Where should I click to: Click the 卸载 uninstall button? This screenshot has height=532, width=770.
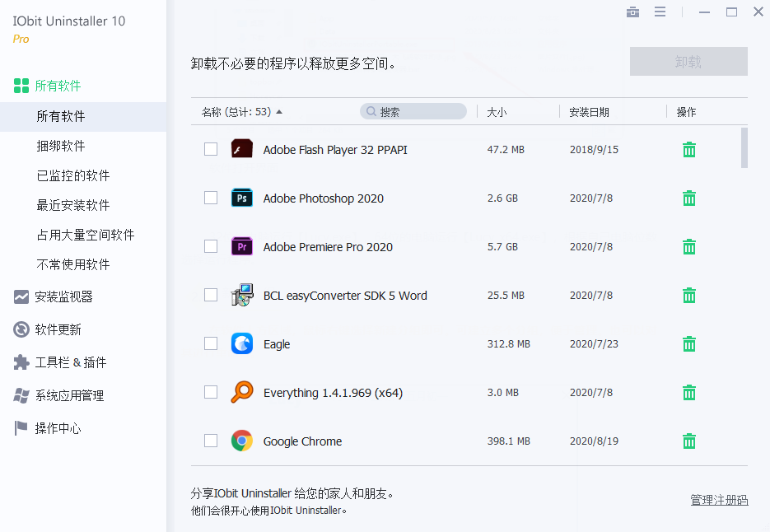pyautogui.click(x=688, y=62)
